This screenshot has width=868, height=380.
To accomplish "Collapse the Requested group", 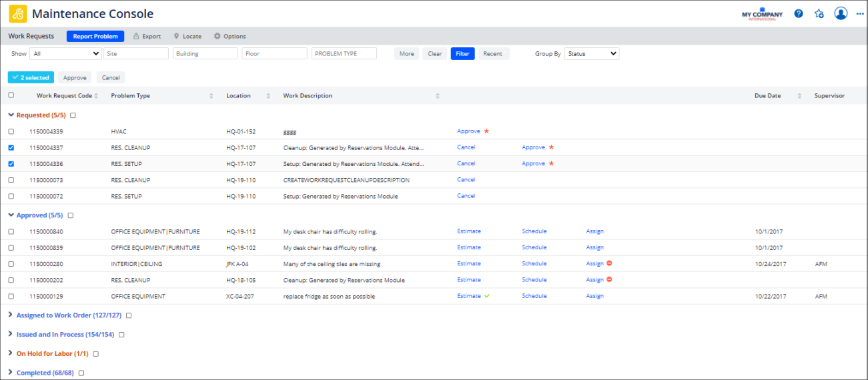I will point(10,115).
